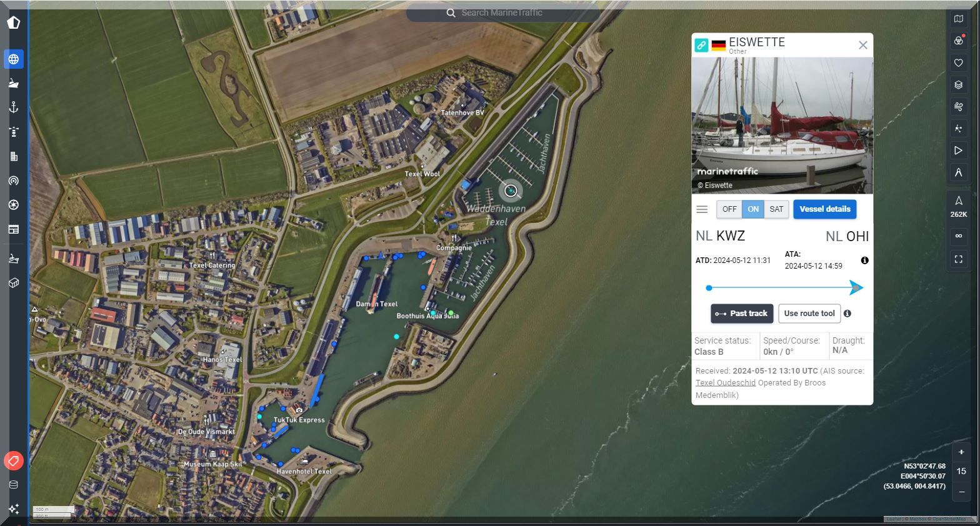Screen dimensions: 980x526
Task: Click the favorites heart icon
Action: tap(958, 62)
